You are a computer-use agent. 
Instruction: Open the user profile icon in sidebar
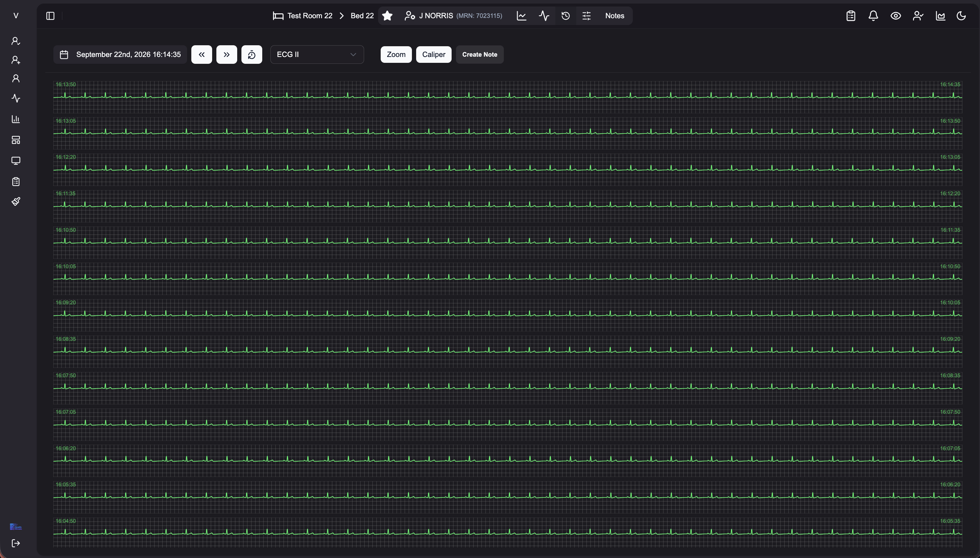[16, 78]
